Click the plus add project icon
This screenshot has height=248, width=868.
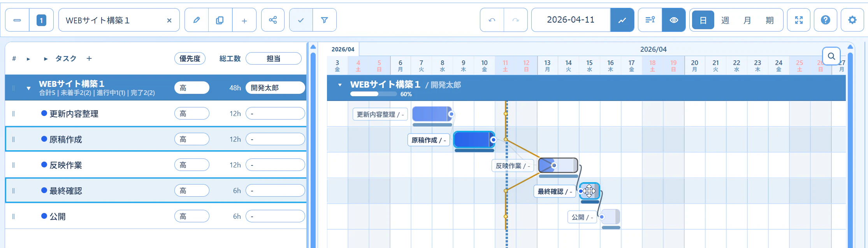[244, 20]
